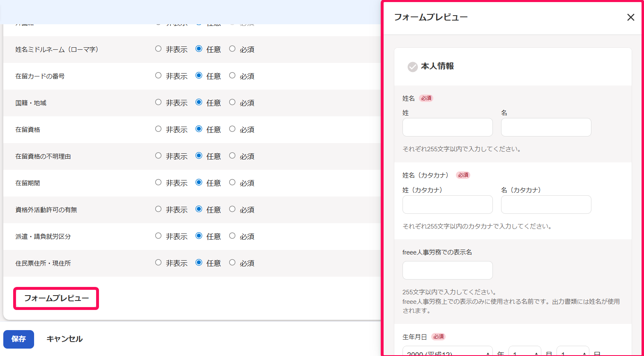644x356 pixels.
Task: Click the freee人事労務での表示名 text field
Action: [448, 270]
